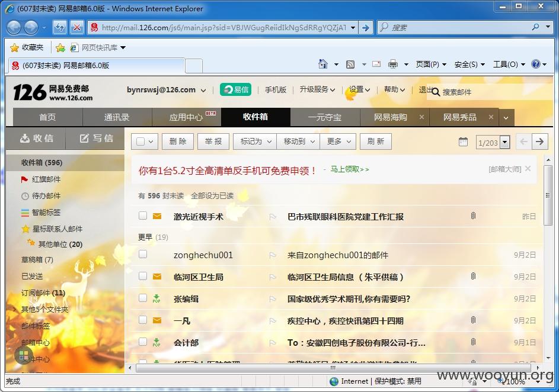Click the 126 网易免费邮 logo
This screenshot has width=559, height=392.
pyautogui.click(x=53, y=92)
